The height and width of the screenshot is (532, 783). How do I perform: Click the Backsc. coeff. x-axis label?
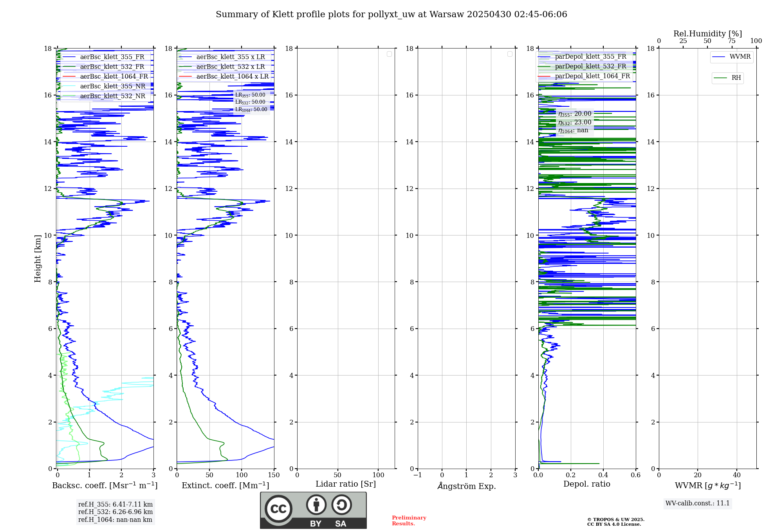click(105, 485)
